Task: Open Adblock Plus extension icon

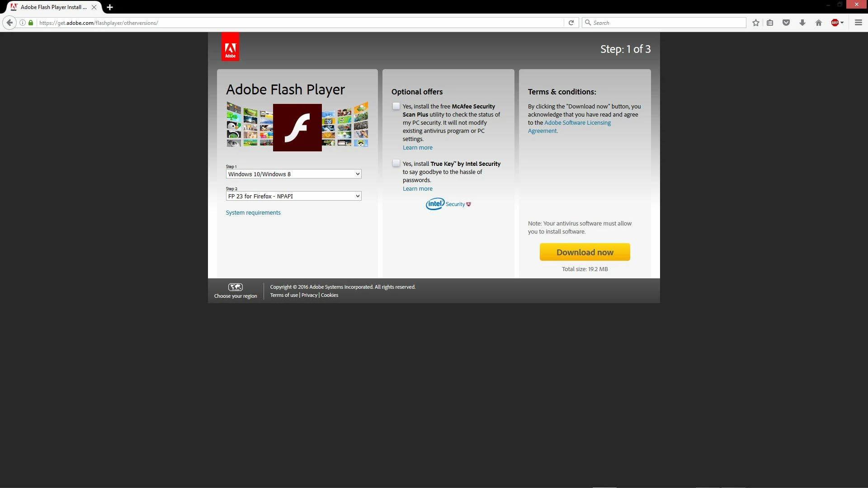Action: tap(835, 23)
